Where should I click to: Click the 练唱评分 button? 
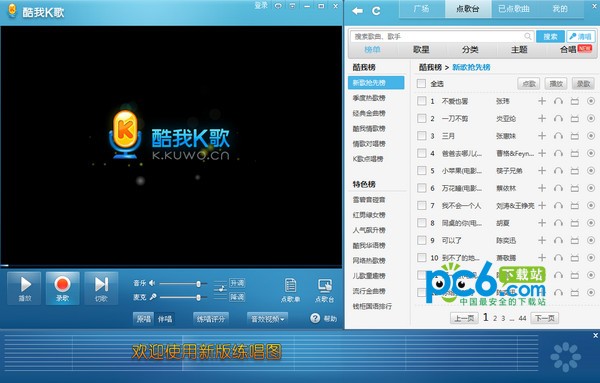(x=211, y=319)
